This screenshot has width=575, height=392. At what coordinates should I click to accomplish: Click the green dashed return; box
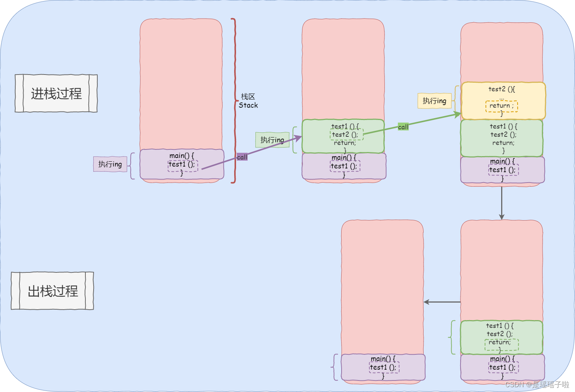click(x=502, y=345)
